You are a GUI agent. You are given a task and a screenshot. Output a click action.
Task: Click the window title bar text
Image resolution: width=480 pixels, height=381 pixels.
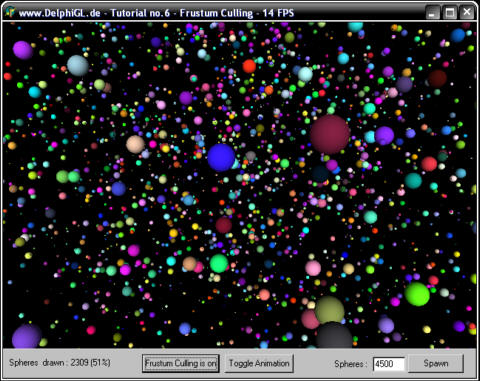pos(156,13)
